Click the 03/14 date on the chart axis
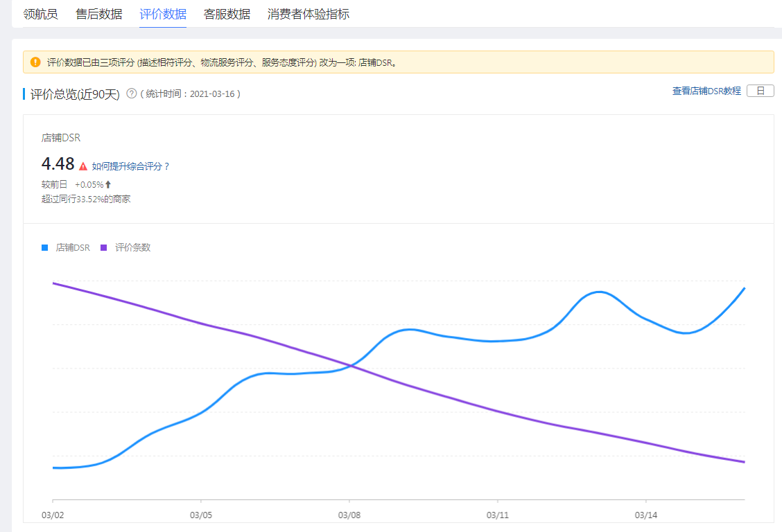Viewport: 782px width, 532px height. point(645,515)
